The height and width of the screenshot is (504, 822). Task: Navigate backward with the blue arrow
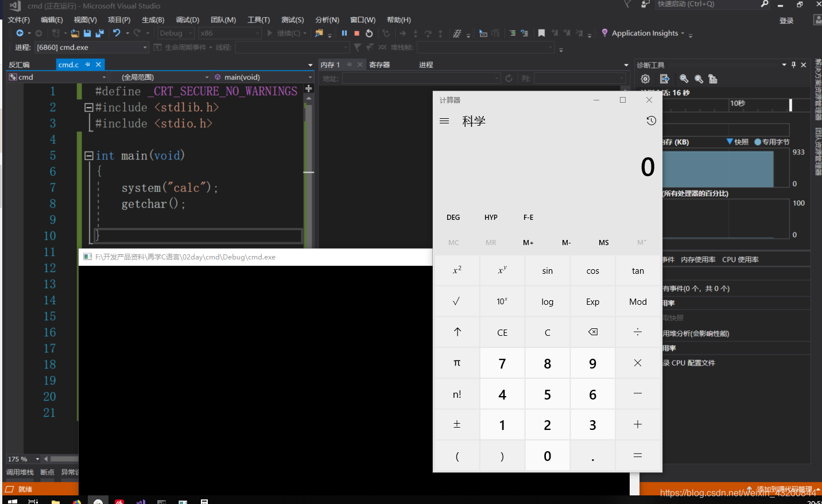20,33
